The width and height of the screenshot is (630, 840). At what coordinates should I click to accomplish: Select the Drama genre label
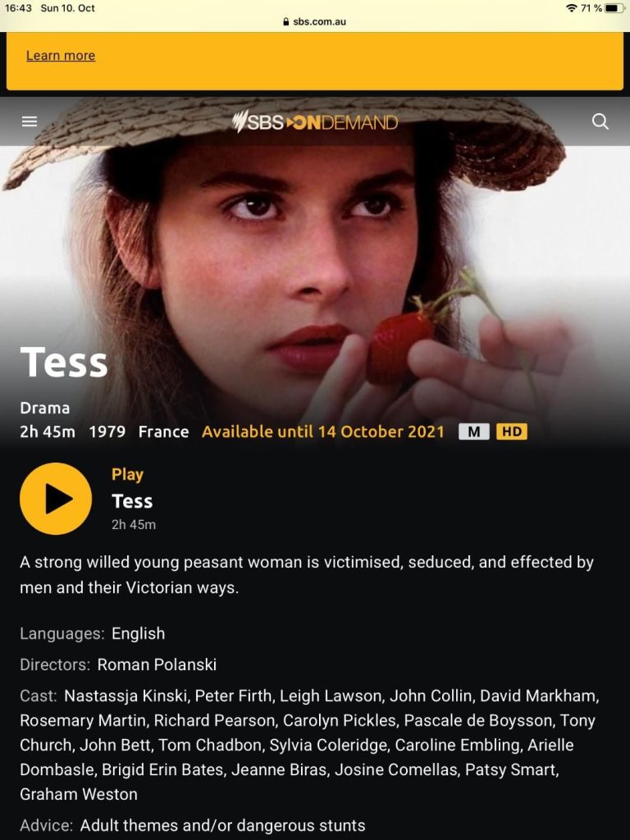(x=45, y=409)
